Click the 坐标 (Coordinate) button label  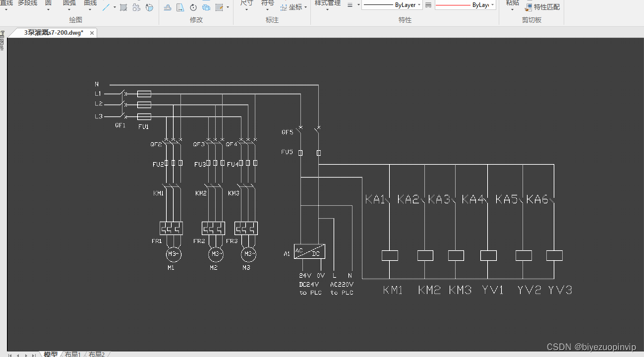coord(295,7)
